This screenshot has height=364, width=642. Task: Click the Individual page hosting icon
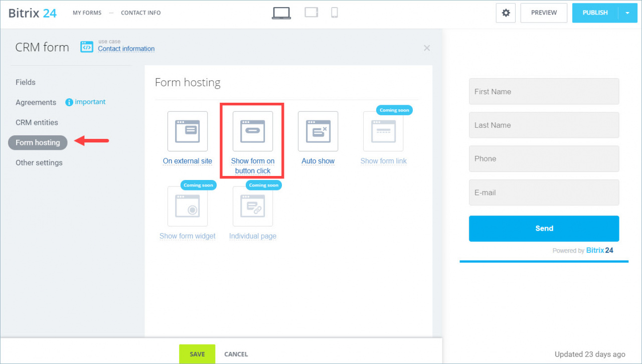253,207
